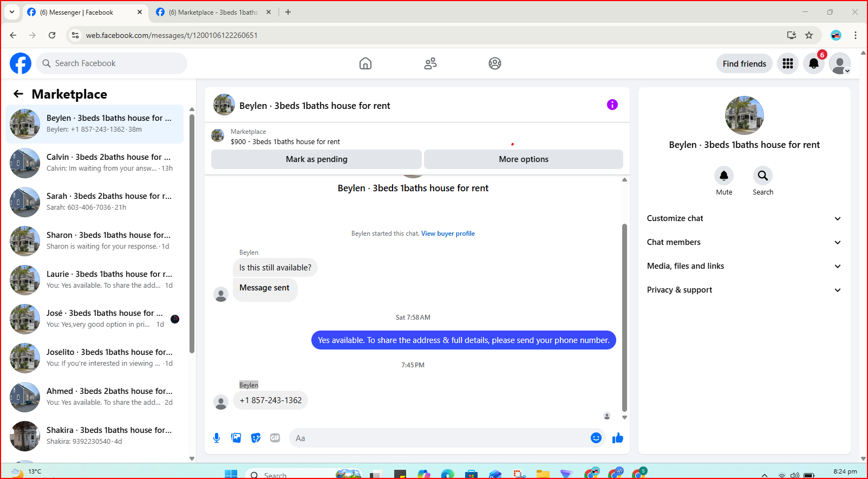Image resolution: width=868 pixels, height=479 pixels.
Task: Click the conversation list scrollbar
Action: click(x=192, y=234)
